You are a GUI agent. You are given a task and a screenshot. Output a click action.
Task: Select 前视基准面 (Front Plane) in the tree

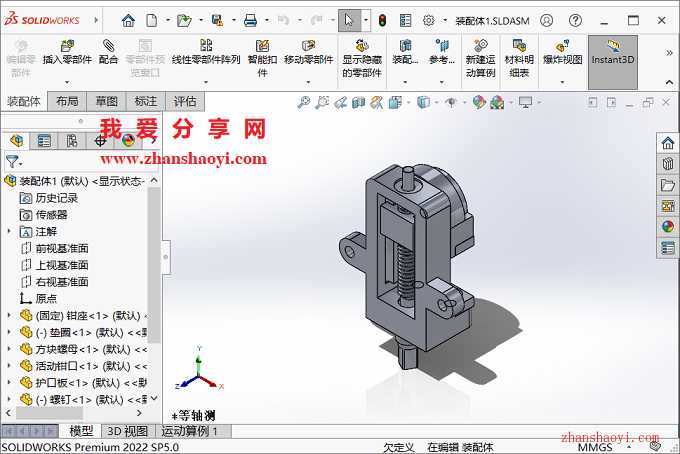coord(62,248)
